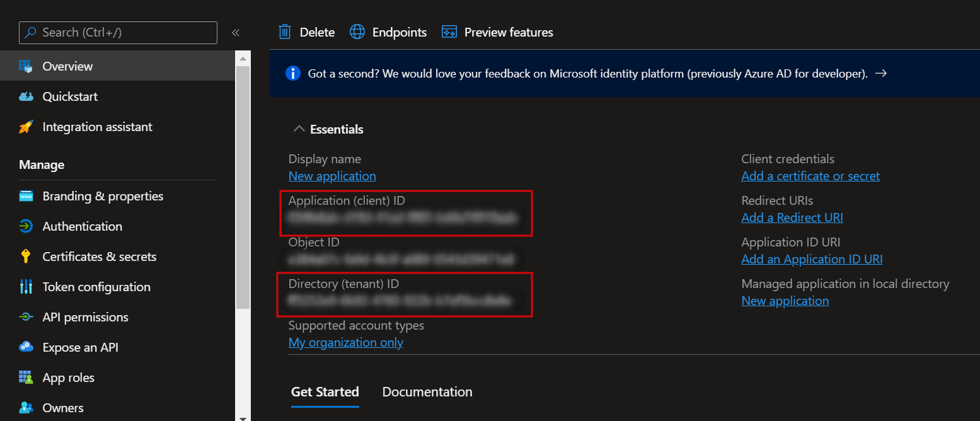Screen dimensions: 980x421
Task: Click the search magnifier icon
Action: 30,33
